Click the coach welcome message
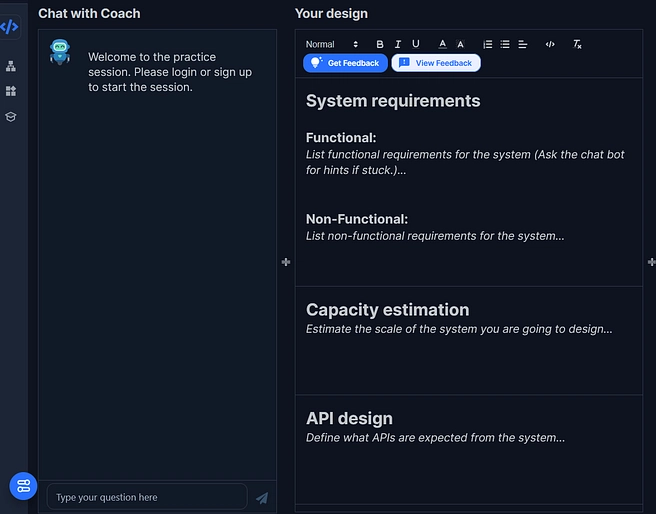The width and height of the screenshot is (656, 514). [170, 72]
